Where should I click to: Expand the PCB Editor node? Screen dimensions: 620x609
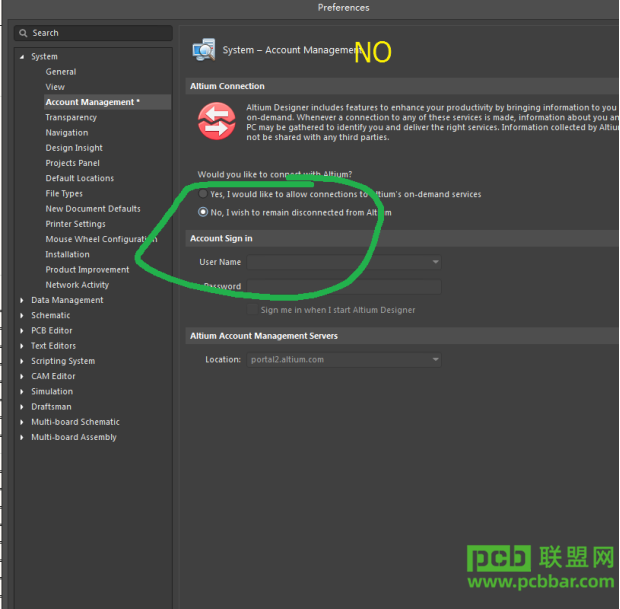click(22, 331)
